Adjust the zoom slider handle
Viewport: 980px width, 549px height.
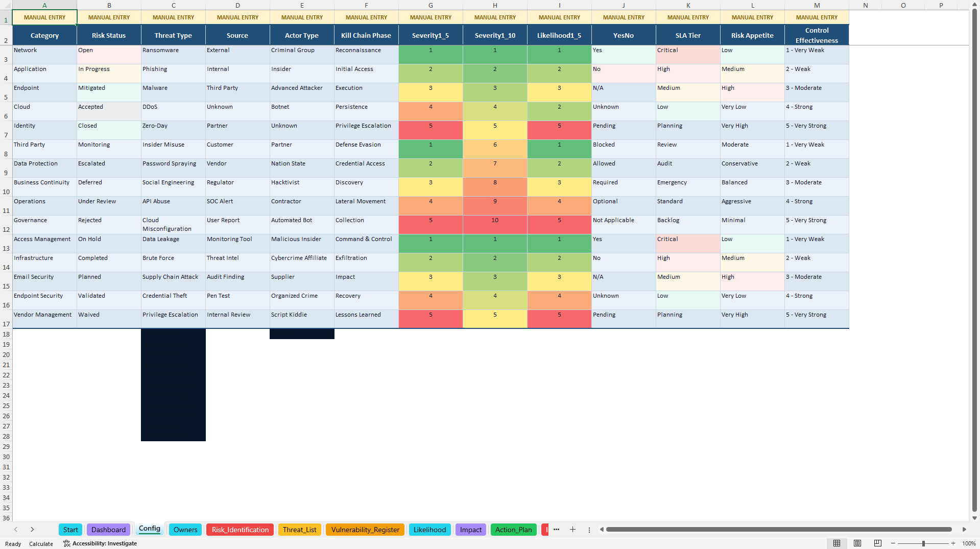point(923,543)
